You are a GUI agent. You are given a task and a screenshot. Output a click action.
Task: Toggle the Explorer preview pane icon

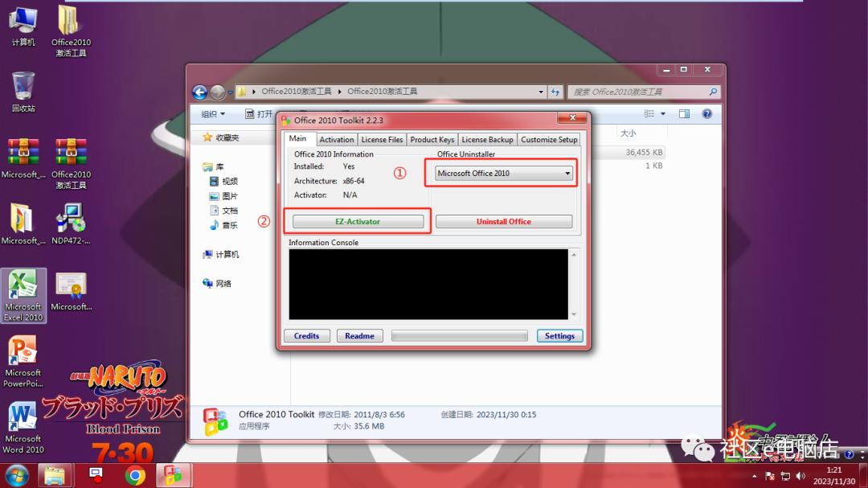coord(684,113)
